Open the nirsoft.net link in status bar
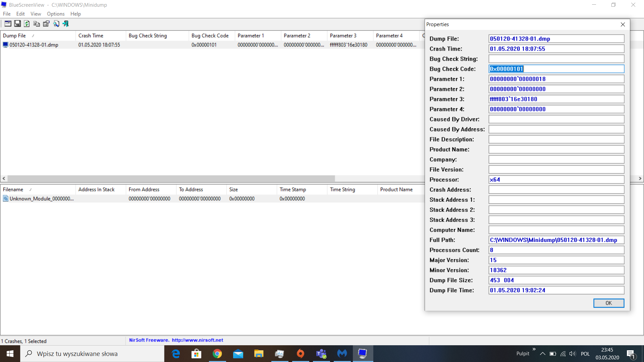The image size is (644, 362). click(x=197, y=340)
